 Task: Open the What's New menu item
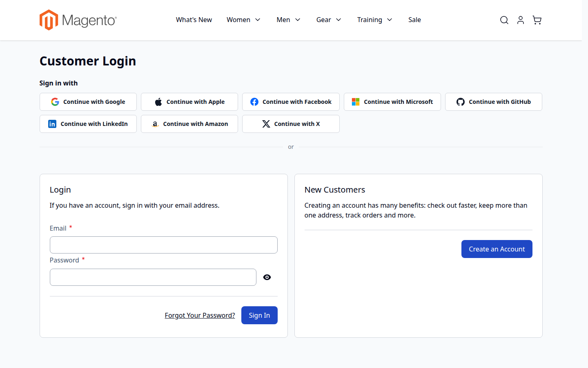[194, 20]
